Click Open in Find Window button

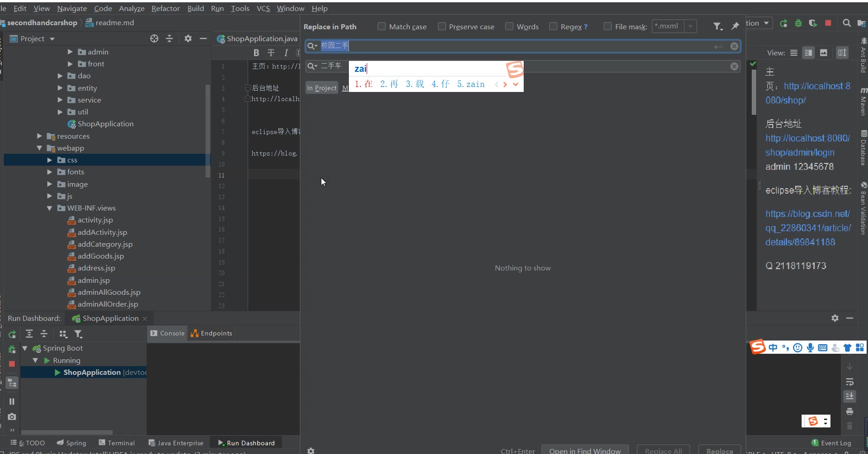585,450
